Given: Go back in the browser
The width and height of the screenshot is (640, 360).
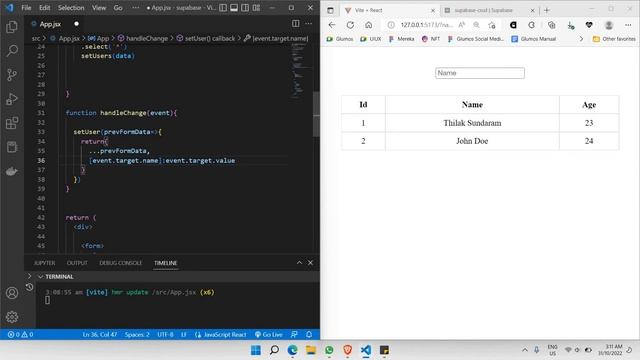Looking at the screenshot, I should coord(332,25).
